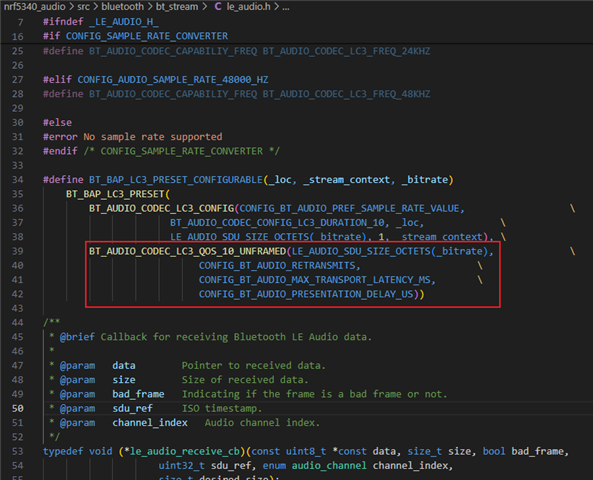The image size is (593, 480).
Task: Open breadcrumb ellipsis symbol list
Action: [x=286, y=7]
